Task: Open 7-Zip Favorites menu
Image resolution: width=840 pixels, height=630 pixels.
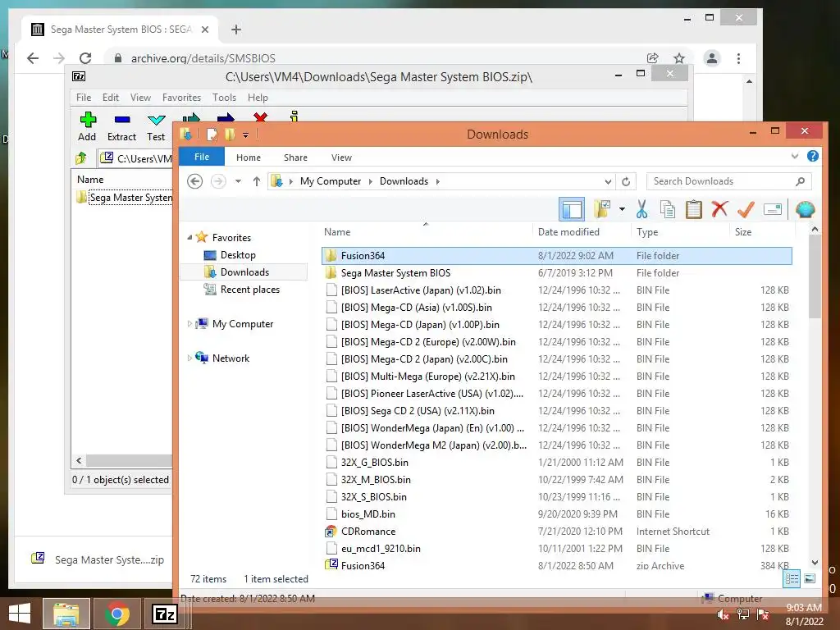Action: tap(181, 98)
